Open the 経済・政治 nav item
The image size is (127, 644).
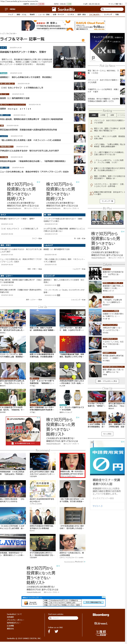(82, 15)
